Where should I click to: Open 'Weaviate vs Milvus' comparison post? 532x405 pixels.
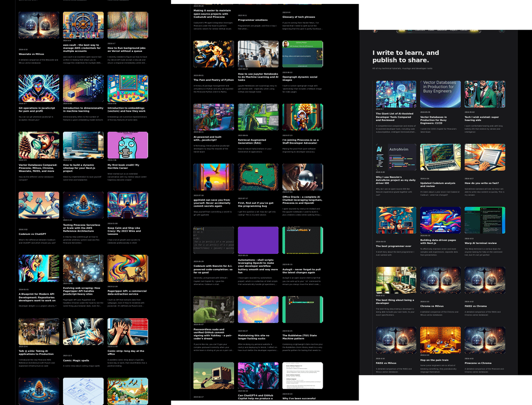pos(30,54)
